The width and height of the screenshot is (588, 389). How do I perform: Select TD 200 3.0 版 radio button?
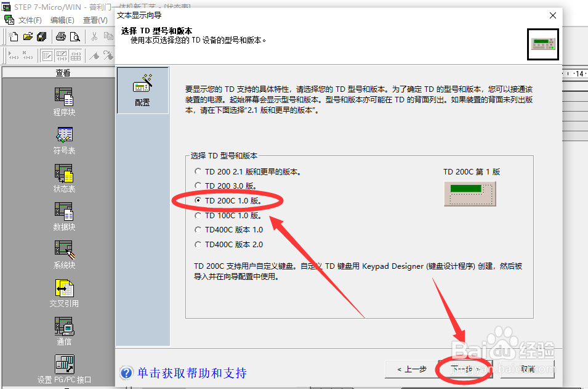[198, 186]
